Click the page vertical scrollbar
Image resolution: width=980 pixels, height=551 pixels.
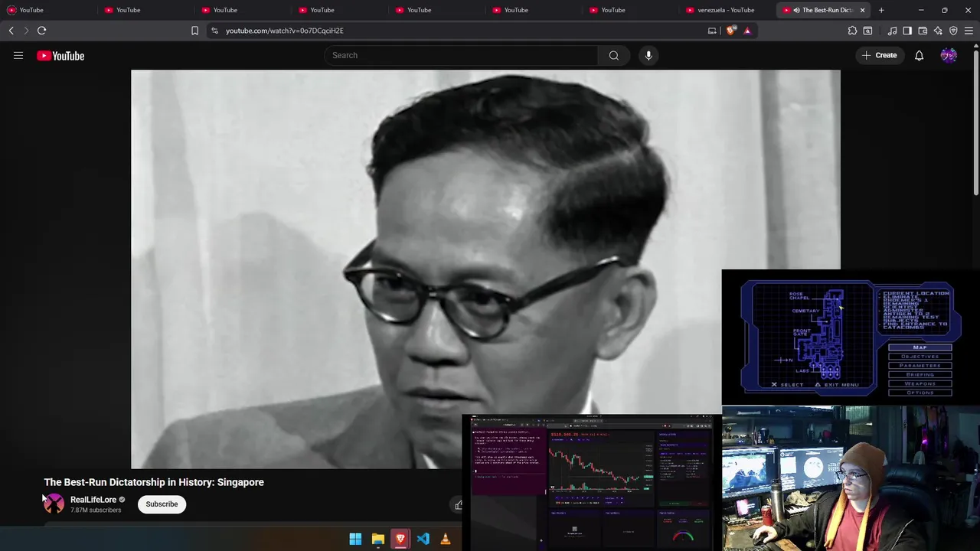click(975, 122)
